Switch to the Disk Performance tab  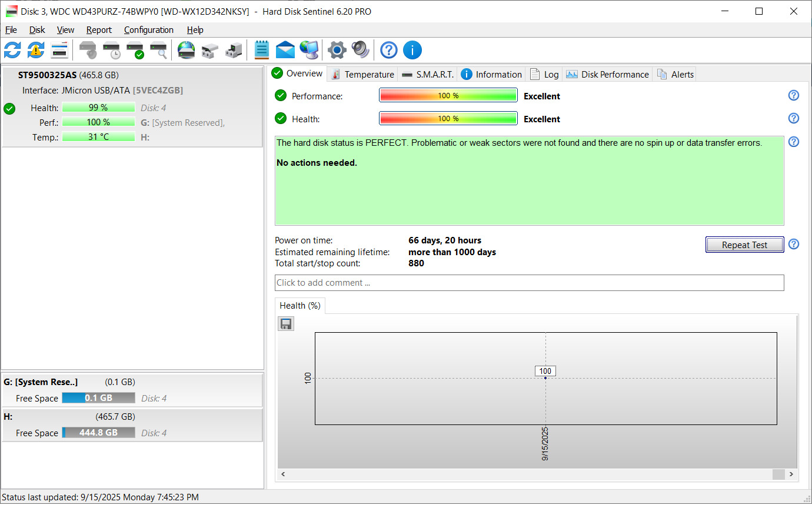[x=608, y=74]
